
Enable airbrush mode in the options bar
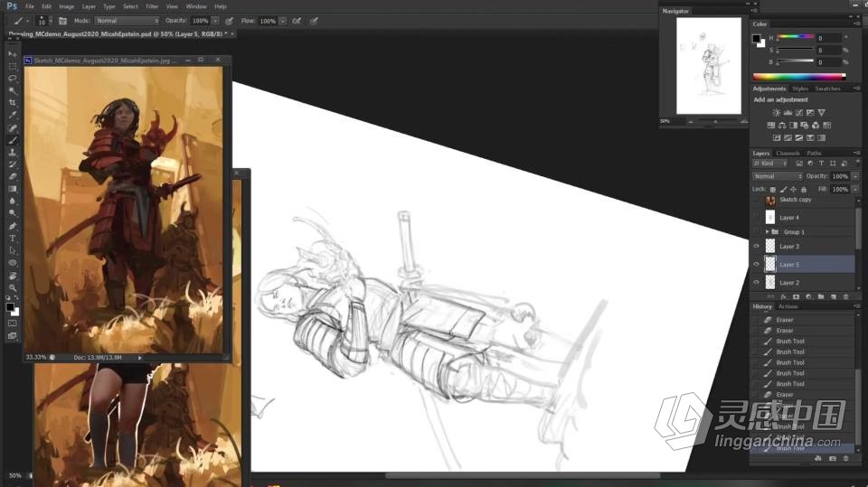(297, 21)
